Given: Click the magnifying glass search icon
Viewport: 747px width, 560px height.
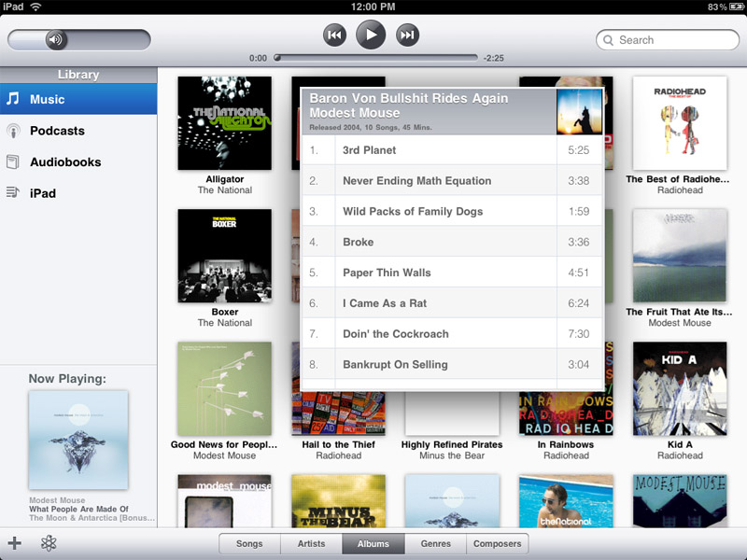Looking at the screenshot, I should click(609, 40).
